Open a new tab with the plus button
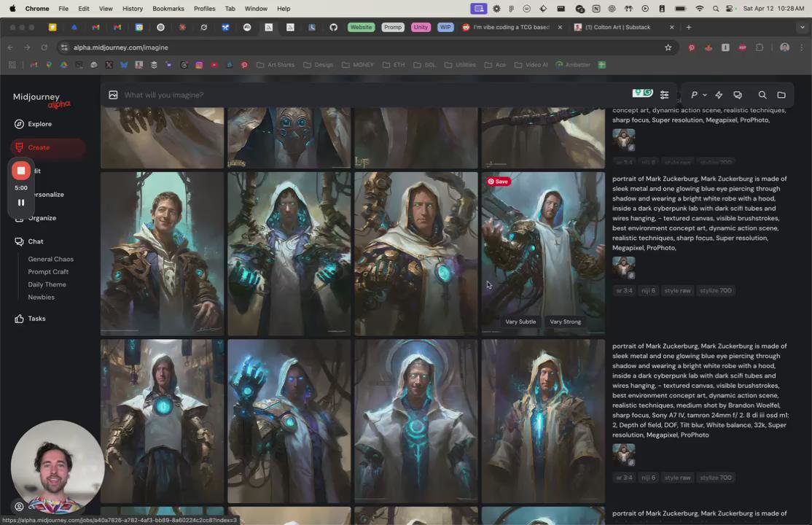Image resolution: width=812 pixels, height=525 pixels. coord(689,27)
